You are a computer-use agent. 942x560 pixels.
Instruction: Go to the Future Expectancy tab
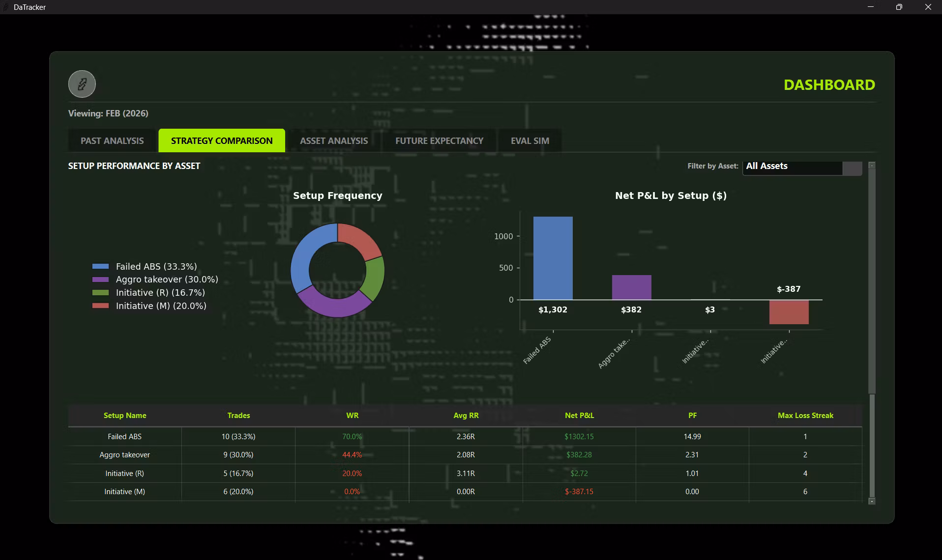tap(439, 140)
